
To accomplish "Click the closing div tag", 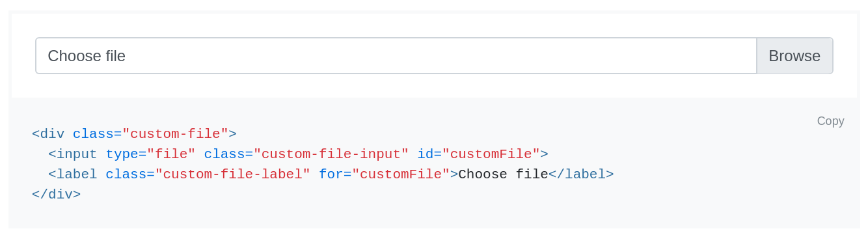I will [x=56, y=195].
